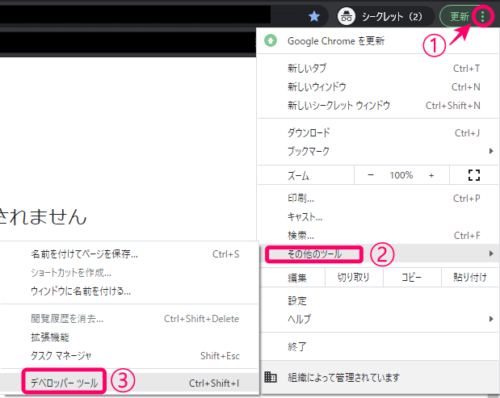Viewport: 500px width, 398px height.
Task: Open タスク マネージャ in submenu
Action: point(129,356)
